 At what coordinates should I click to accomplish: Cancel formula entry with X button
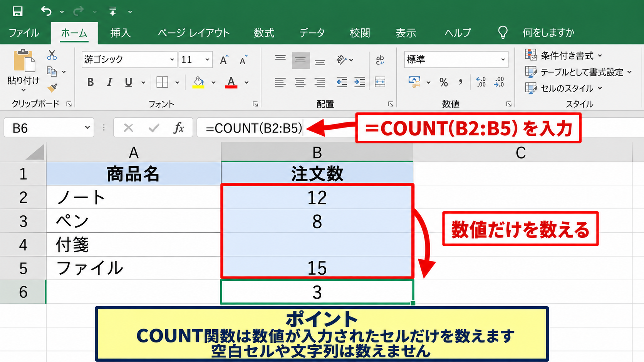(x=128, y=128)
